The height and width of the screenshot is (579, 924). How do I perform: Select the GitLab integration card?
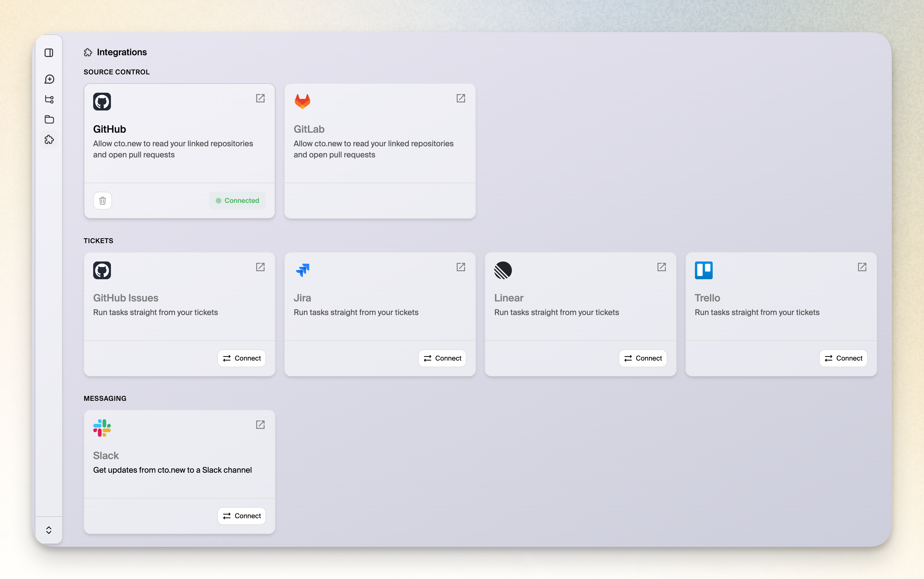pyautogui.click(x=380, y=151)
